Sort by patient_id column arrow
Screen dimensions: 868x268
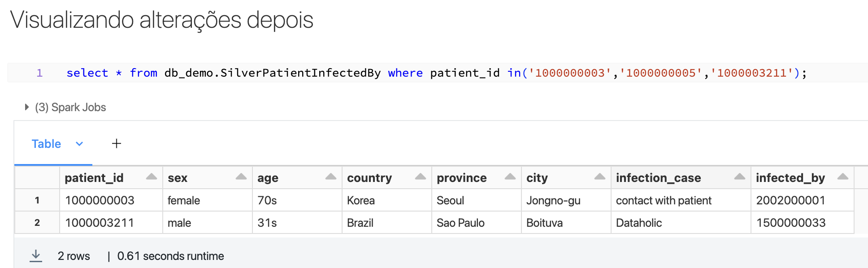152,177
